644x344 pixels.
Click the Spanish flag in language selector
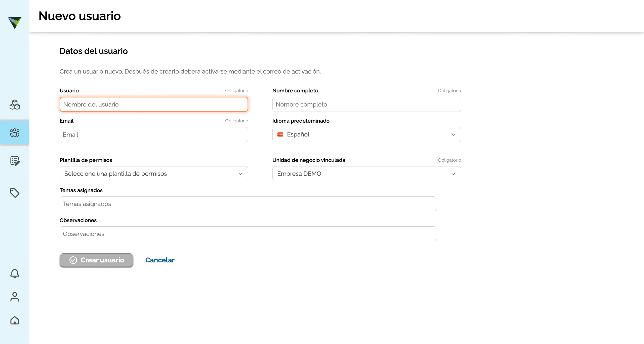pyautogui.click(x=280, y=134)
